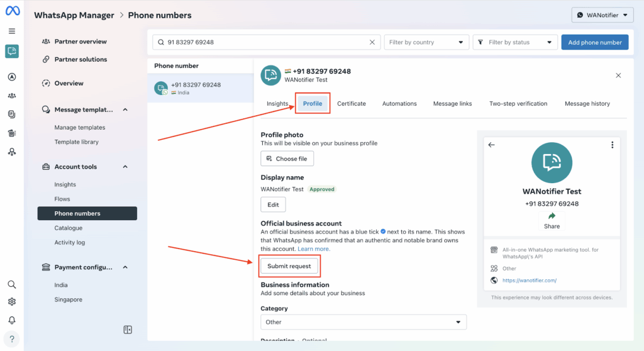Open Flows in sidebar
The image size is (644, 351).
pos(62,199)
